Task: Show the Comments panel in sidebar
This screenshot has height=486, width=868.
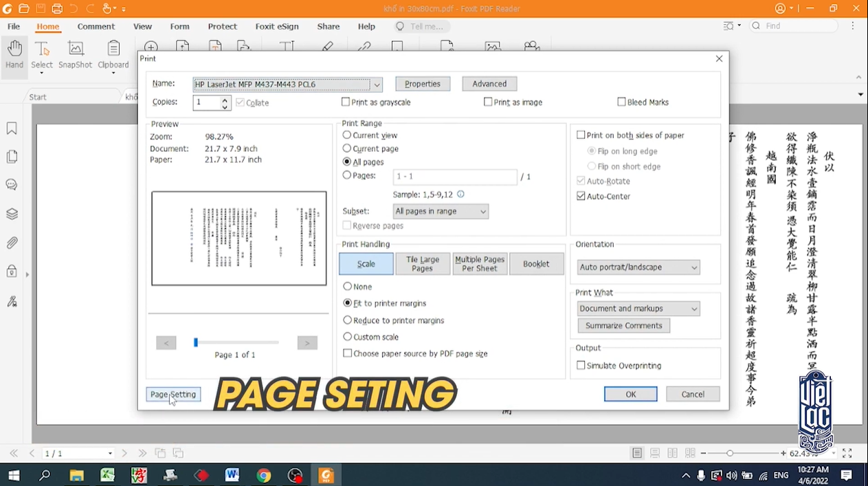Action: [12, 185]
